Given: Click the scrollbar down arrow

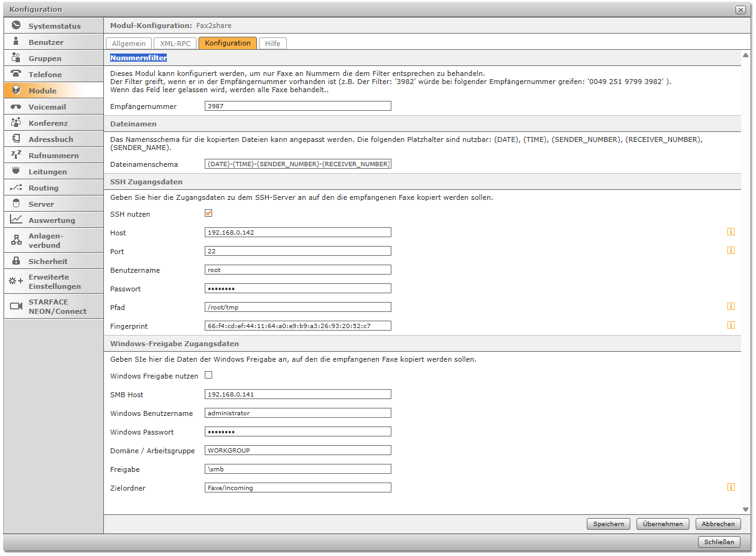Looking at the screenshot, I should point(746,509).
